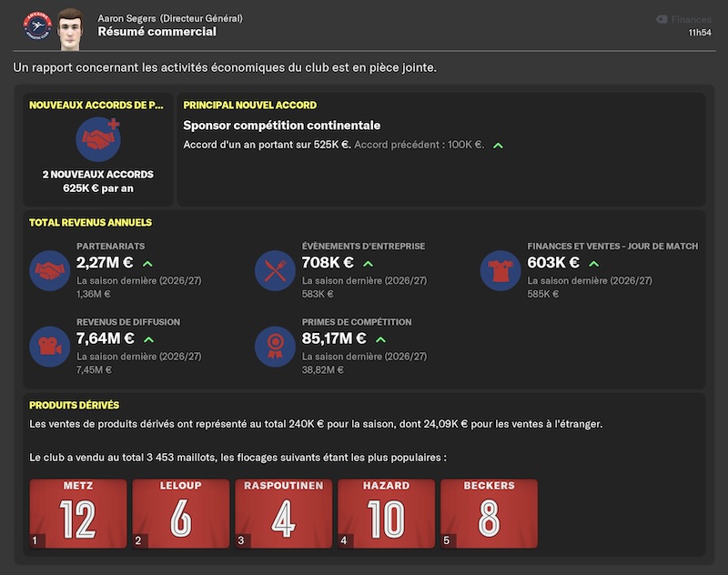Select the LELOUP 6 shirt card
728x575 pixels.
pyautogui.click(x=181, y=514)
